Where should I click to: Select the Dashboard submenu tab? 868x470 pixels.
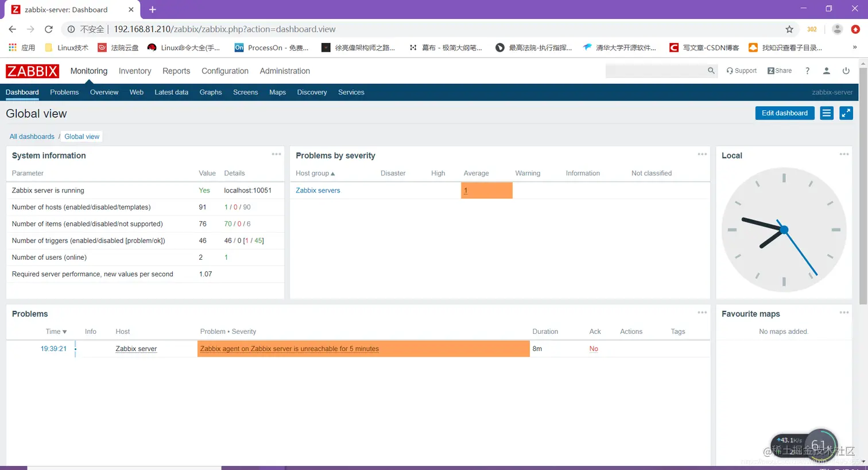pos(22,92)
